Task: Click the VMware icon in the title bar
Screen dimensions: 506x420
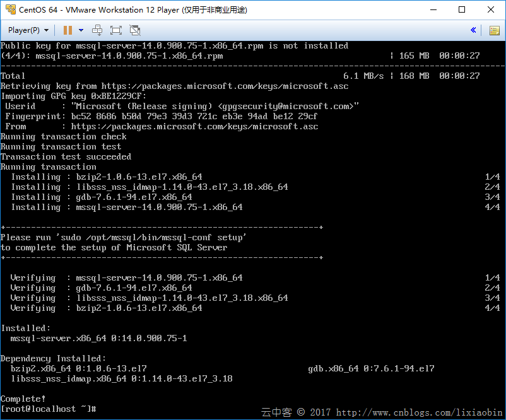Action: [x=9, y=9]
